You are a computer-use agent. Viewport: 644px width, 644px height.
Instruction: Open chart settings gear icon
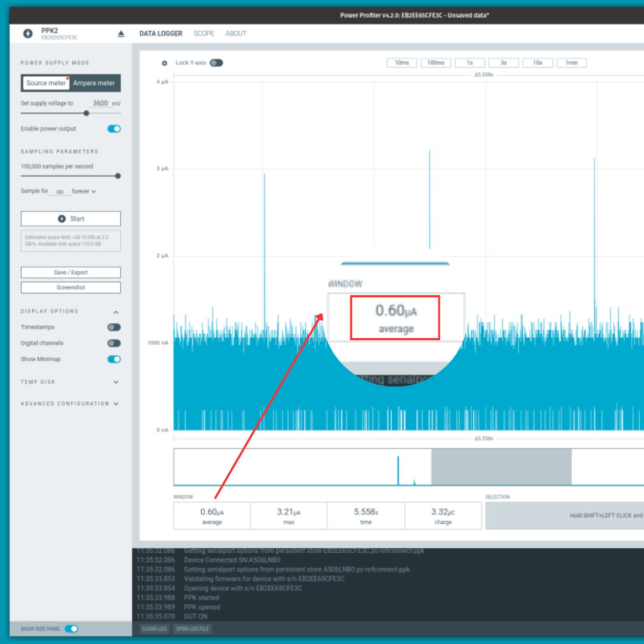(x=165, y=63)
